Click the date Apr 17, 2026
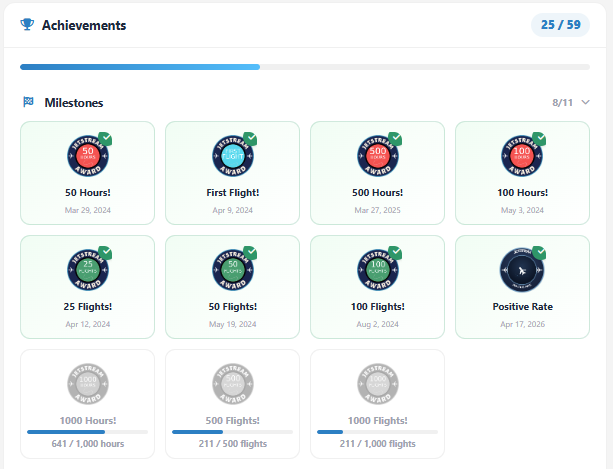613x469 pixels. coord(523,324)
